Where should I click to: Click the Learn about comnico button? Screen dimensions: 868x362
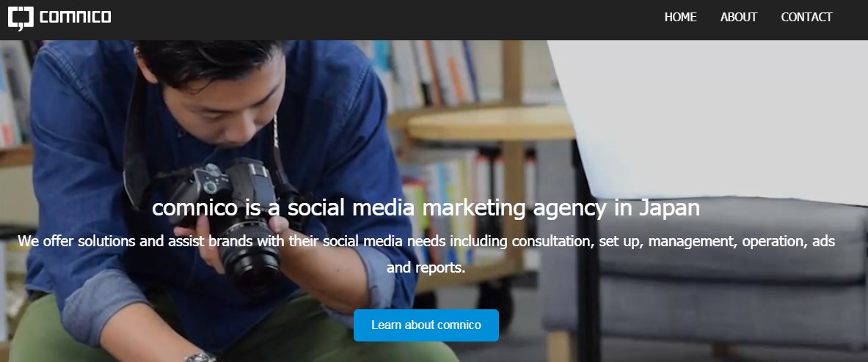426,325
